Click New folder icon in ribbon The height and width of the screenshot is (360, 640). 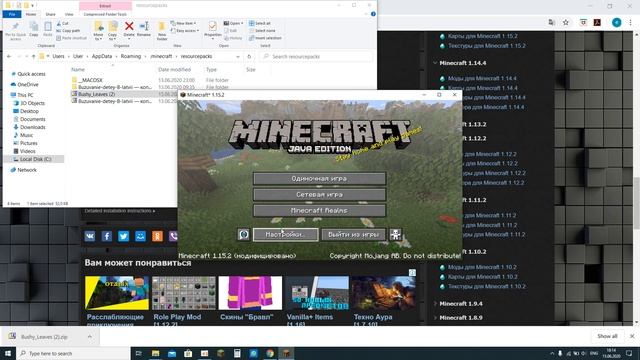tap(162, 31)
